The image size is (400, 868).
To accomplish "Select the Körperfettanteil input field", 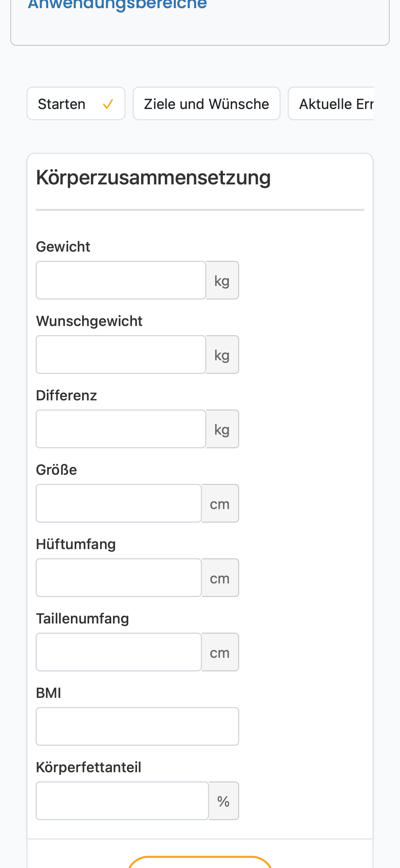I will click(122, 801).
